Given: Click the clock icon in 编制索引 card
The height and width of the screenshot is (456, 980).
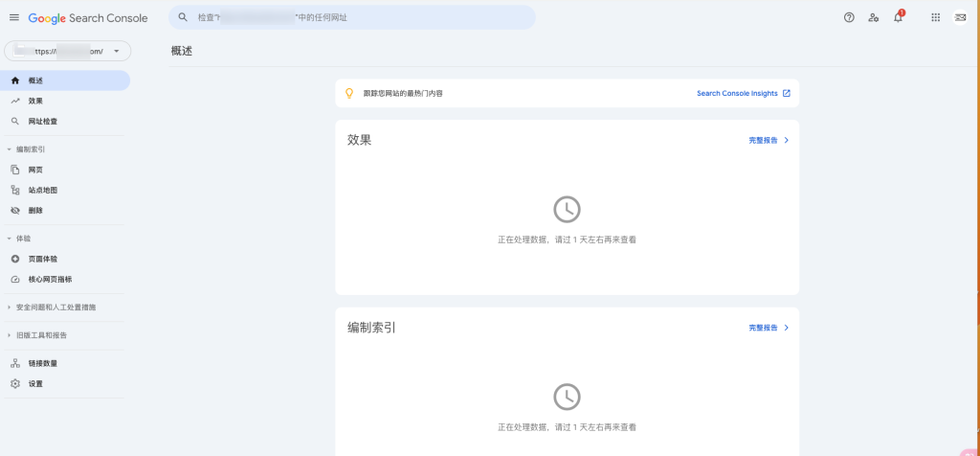Looking at the screenshot, I should (x=567, y=398).
